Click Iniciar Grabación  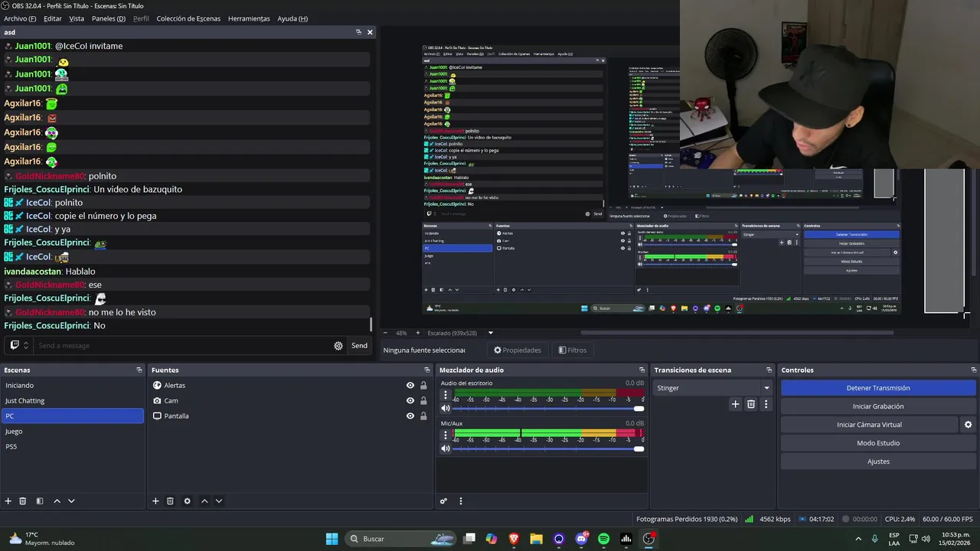[878, 406]
